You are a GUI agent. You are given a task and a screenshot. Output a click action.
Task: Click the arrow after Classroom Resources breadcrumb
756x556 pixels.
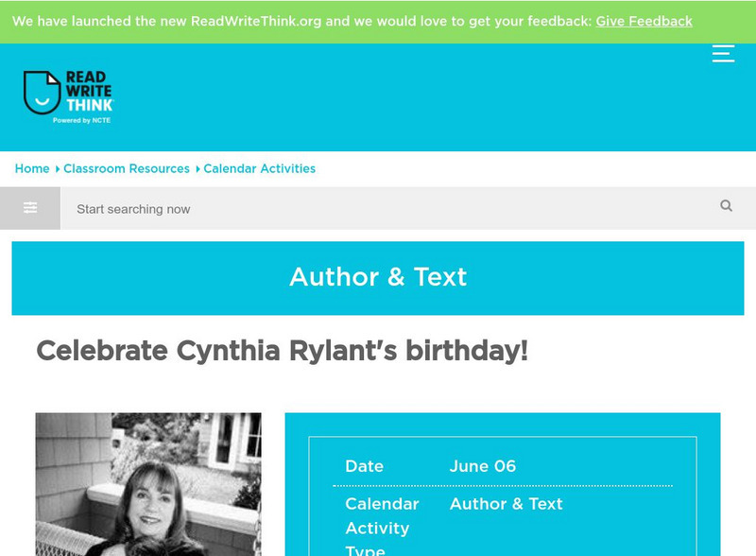(x=198, y=169)
